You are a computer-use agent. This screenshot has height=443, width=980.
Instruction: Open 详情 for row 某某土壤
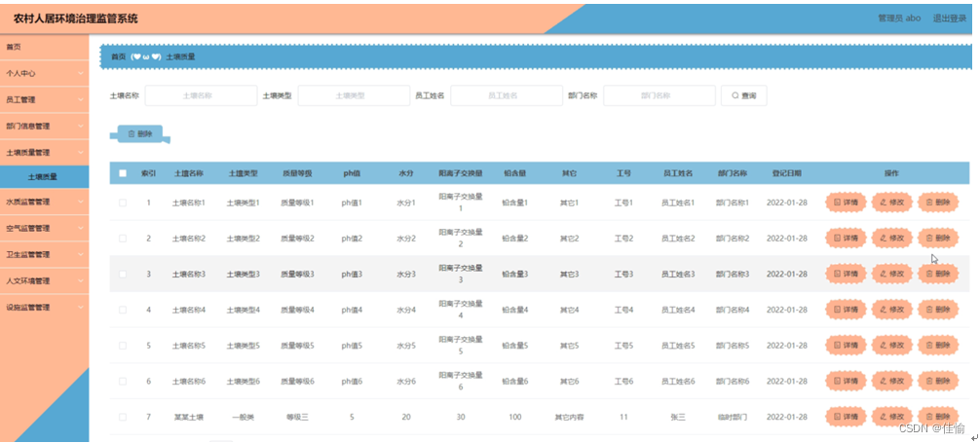846,417
